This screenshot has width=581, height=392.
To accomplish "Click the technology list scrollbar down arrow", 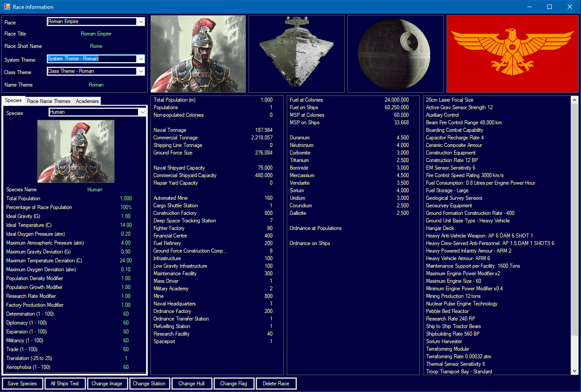I will tap(575, 371).
